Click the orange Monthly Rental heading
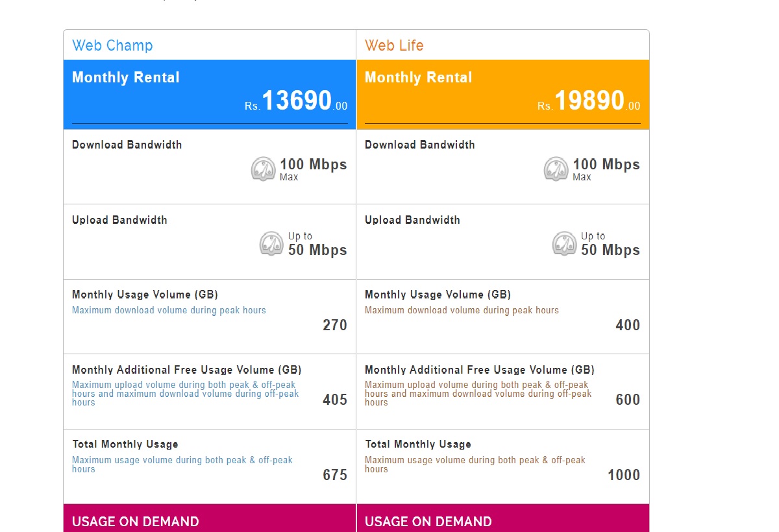779x532 pixels. 419,78
